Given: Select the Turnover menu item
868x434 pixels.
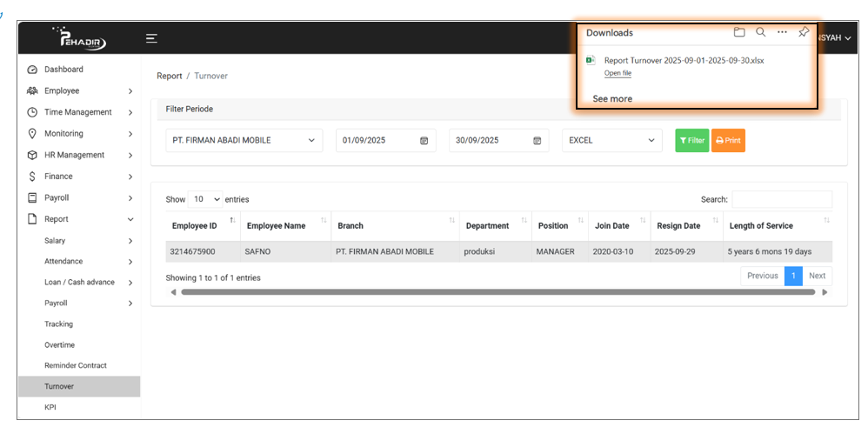Looking at the screenshot, I should coord(79,386).
